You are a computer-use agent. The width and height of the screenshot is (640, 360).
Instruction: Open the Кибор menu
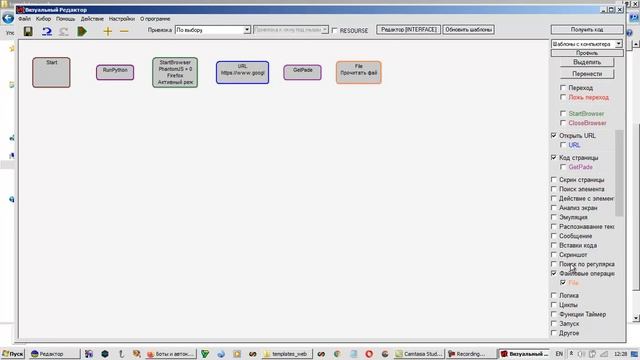point(43,19)
